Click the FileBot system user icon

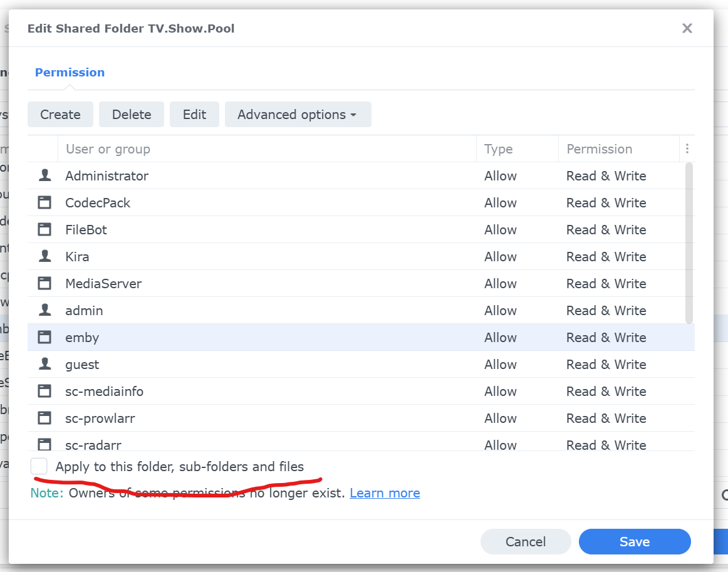point(44,230)
